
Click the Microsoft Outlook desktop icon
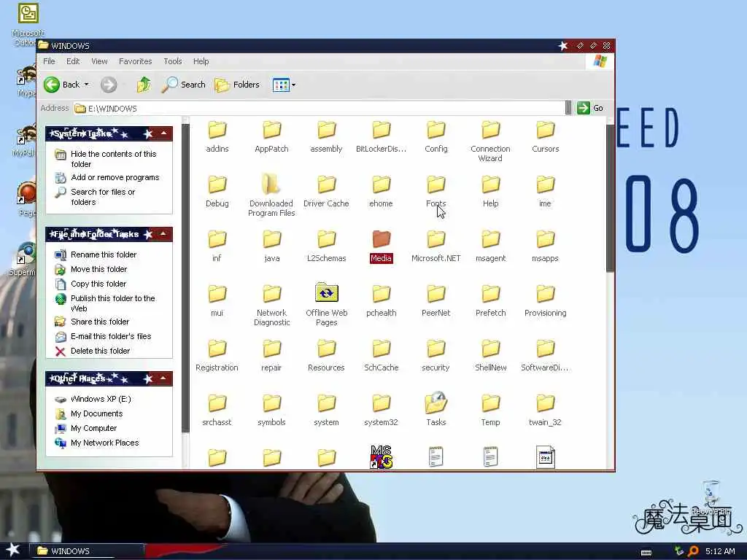[x=28, y=25]
